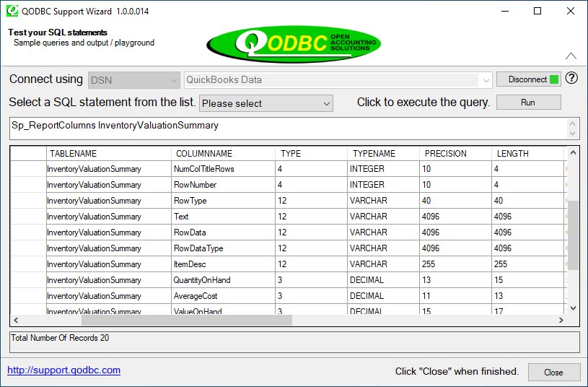
Task: Click the LENGTH column header
Action: click(x=527, y=154)
